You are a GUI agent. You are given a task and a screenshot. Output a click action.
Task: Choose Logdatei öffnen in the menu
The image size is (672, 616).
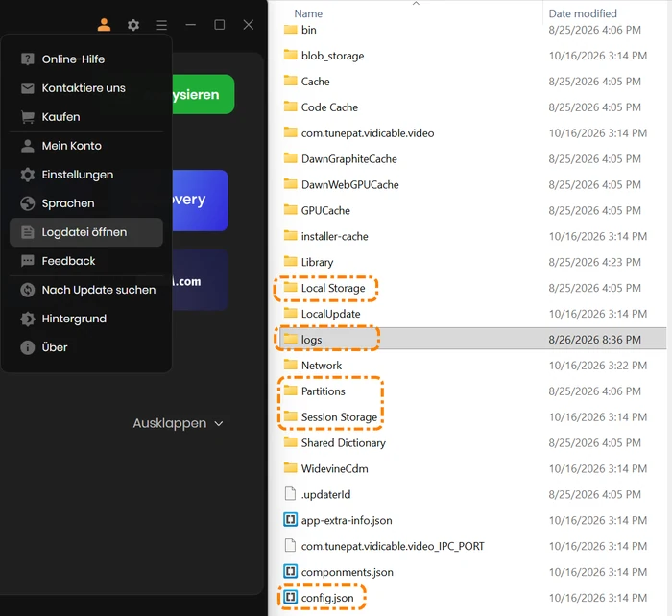click(86, 232)
